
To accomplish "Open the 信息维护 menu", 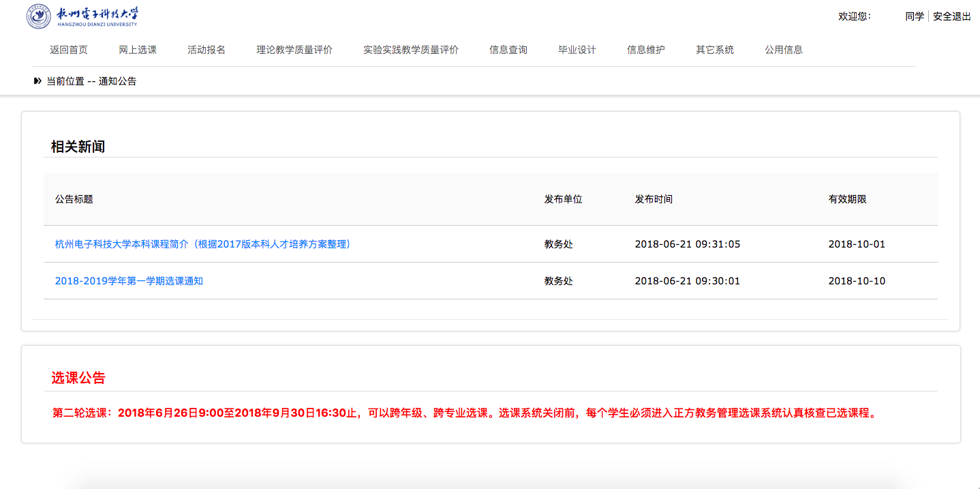I will pos(646,50).
